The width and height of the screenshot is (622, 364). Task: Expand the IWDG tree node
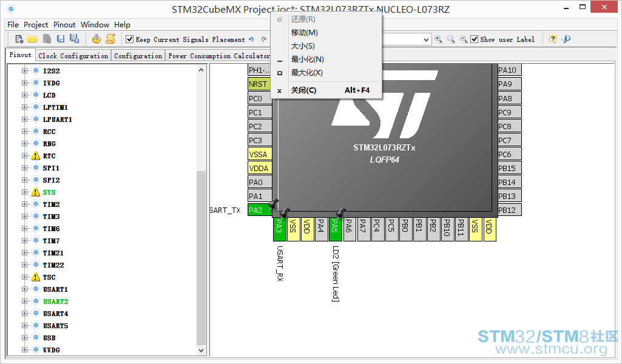coord(25,83)
